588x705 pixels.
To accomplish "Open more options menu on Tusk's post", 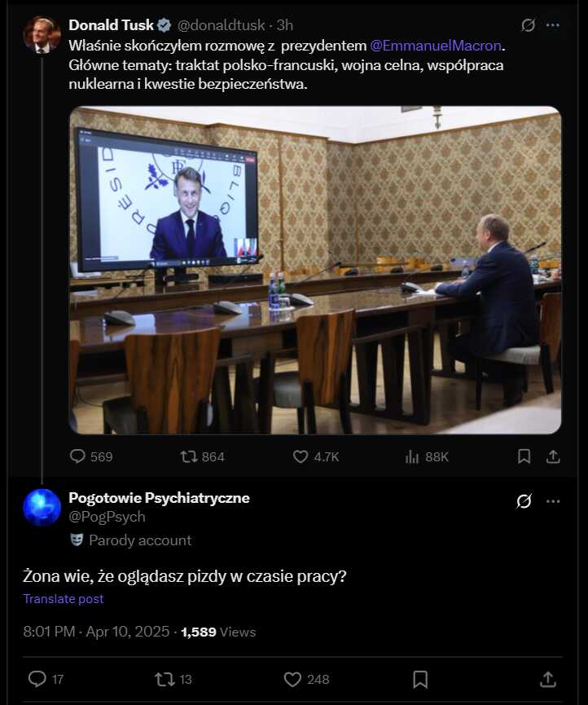I will click(553, 25).
